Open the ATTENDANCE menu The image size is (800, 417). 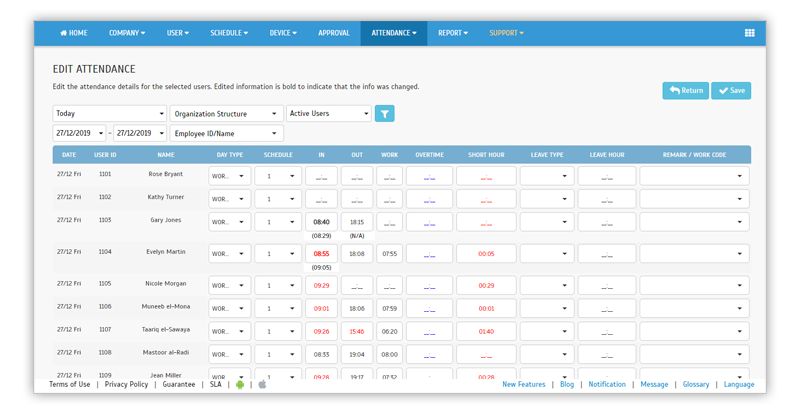[x=394, y=33]
